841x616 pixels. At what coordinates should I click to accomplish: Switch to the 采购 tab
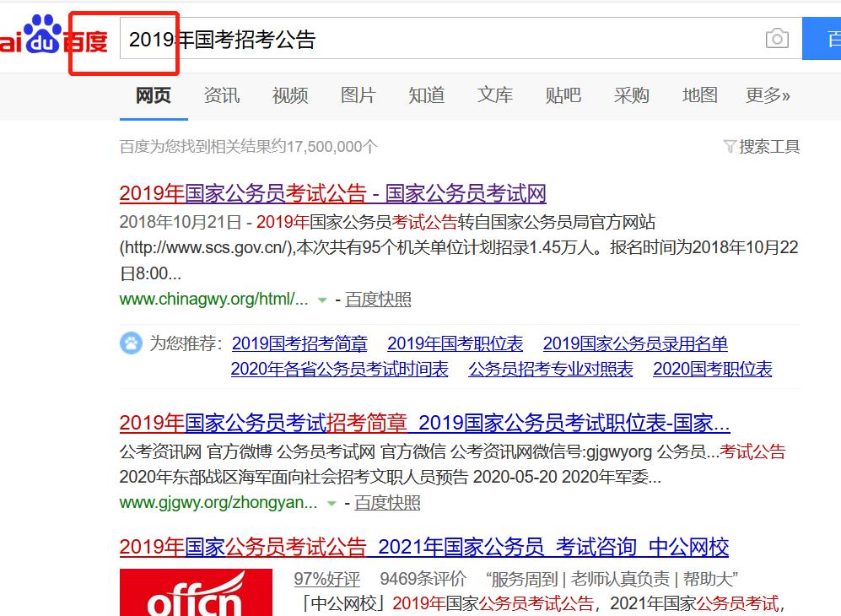[x=631, y=95]
